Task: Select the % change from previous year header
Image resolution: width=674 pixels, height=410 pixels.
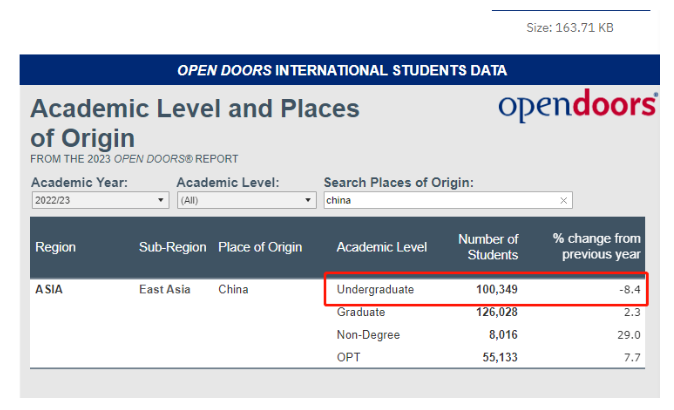Action: click(x=597, y=246)
